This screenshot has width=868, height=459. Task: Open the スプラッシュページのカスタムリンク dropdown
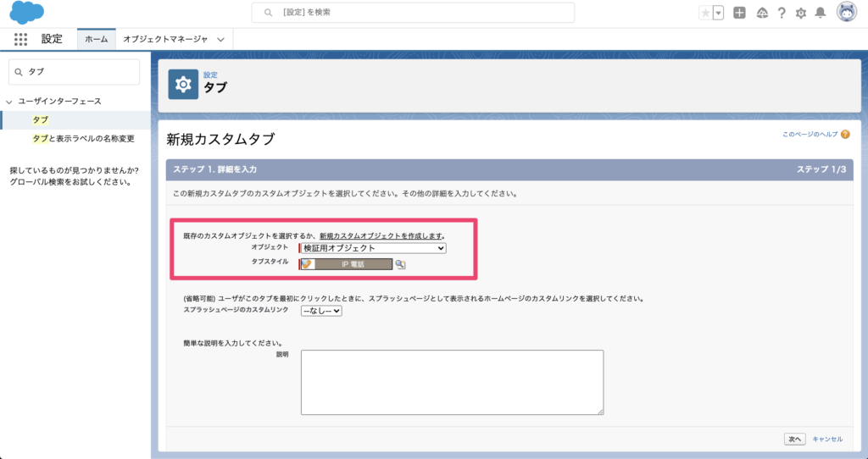pos(321,311)
